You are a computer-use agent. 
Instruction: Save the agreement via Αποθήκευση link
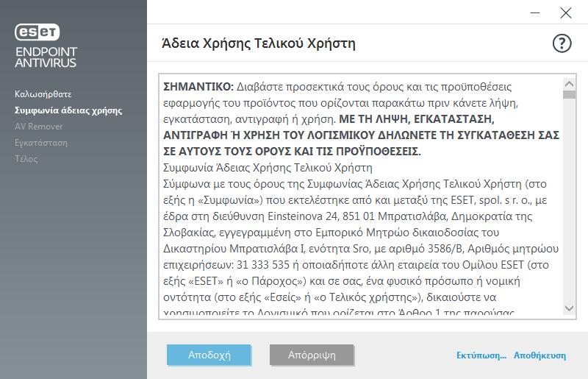point(539,355)
